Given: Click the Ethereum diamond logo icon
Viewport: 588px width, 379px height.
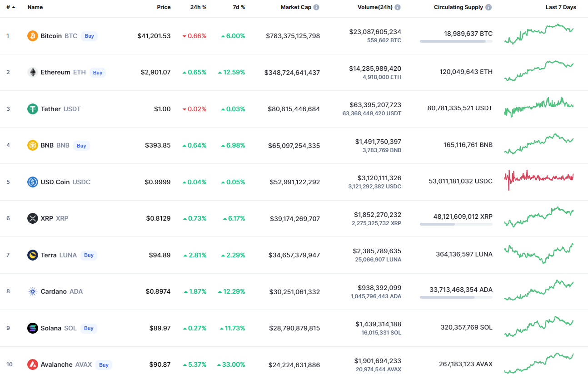Looking at the screenshot, I should tap(33, 72).
